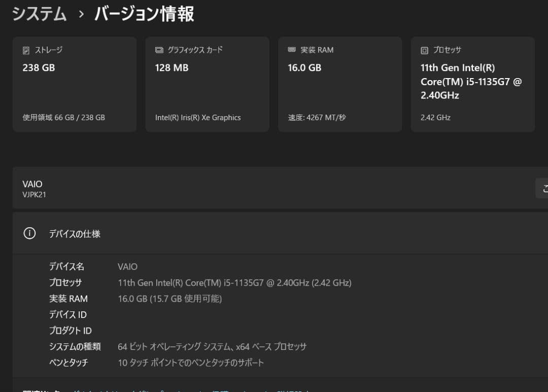
Task: Click the デバイス名 value VAIO
Action: (128, 266)
